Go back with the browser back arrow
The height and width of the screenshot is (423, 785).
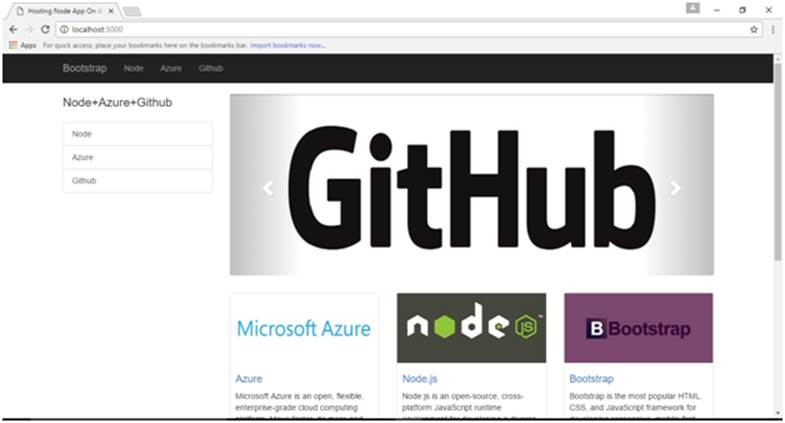[14, 30]
